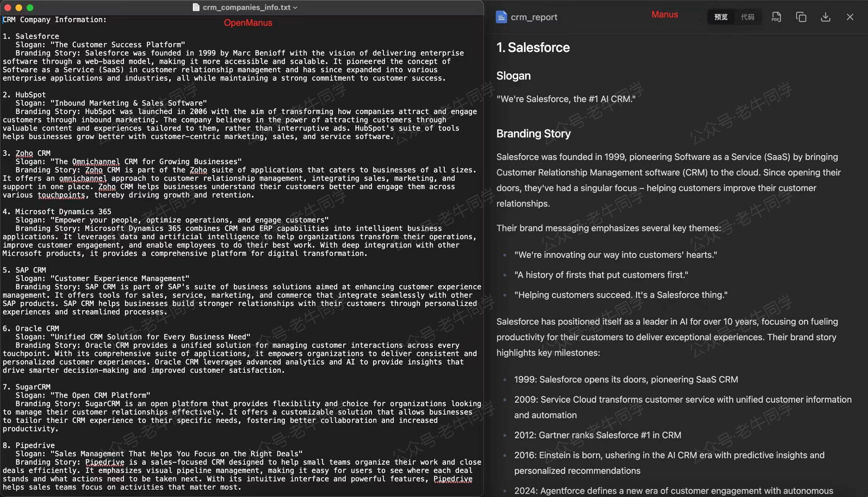The height and width of the screenshot is (497, 868).
Task: Click the yellow minimize window button
Action: click(19, 7)
